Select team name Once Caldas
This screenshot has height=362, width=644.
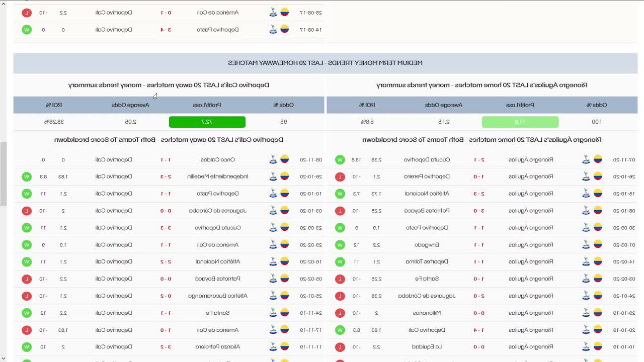(x=218, y=159)
